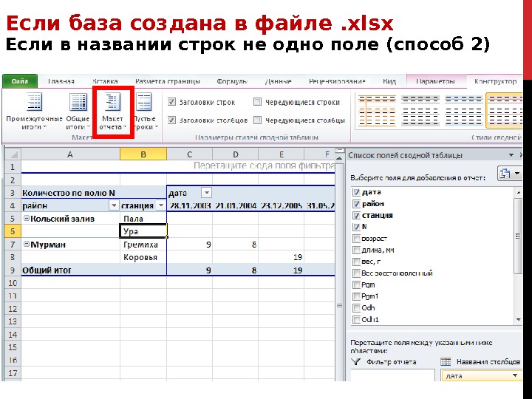Check the Odh1 field checkbox

(x=356, y=319)
